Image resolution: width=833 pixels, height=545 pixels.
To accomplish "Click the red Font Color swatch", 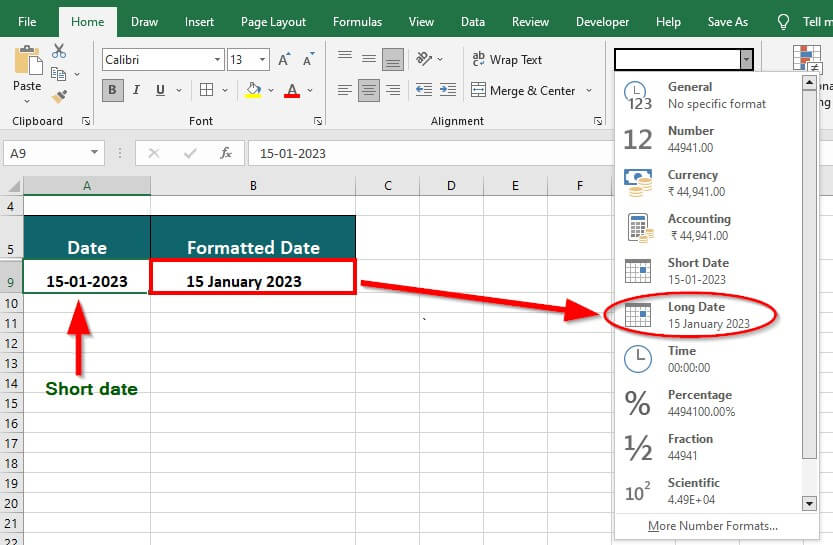I will (292, 90).
